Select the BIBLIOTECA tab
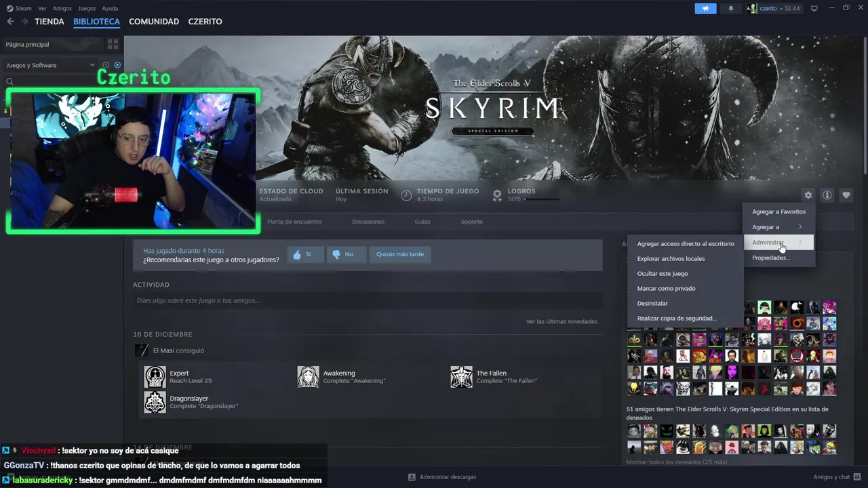This screenshot has height=488, width=868. pyautogui.click(x=96, y=22)
